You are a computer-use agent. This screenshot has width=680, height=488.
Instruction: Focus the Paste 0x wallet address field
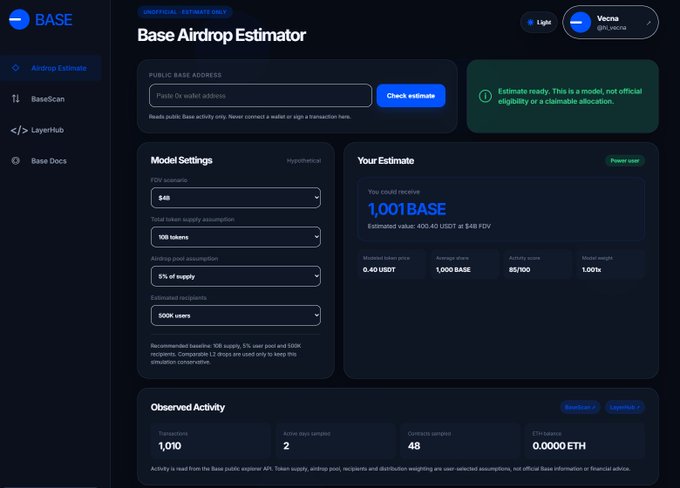click(260, 95)
